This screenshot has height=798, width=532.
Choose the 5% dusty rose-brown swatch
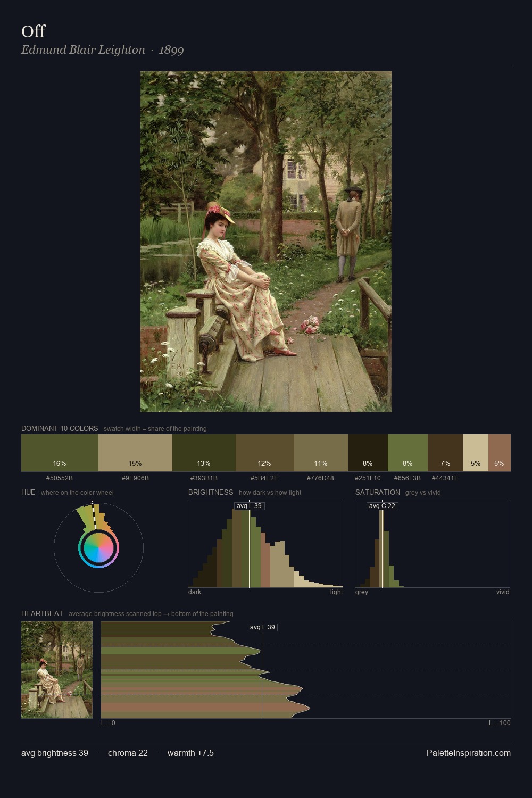(500, 453)
